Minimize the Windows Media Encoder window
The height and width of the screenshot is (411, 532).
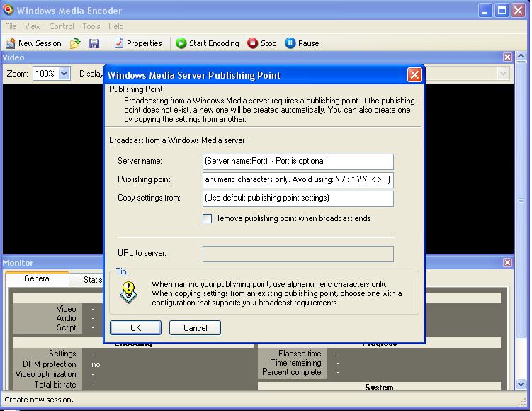pos(485,10)
